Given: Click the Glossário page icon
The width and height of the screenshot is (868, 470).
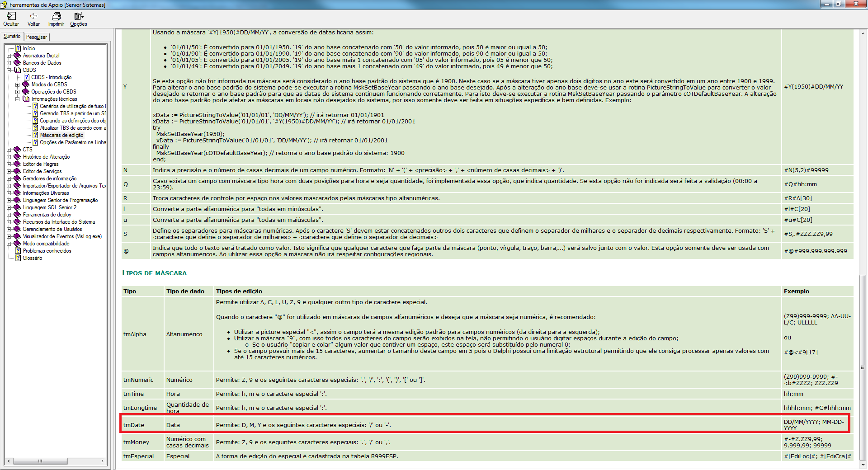Looking at the screenshot, I should pos(18,258).
